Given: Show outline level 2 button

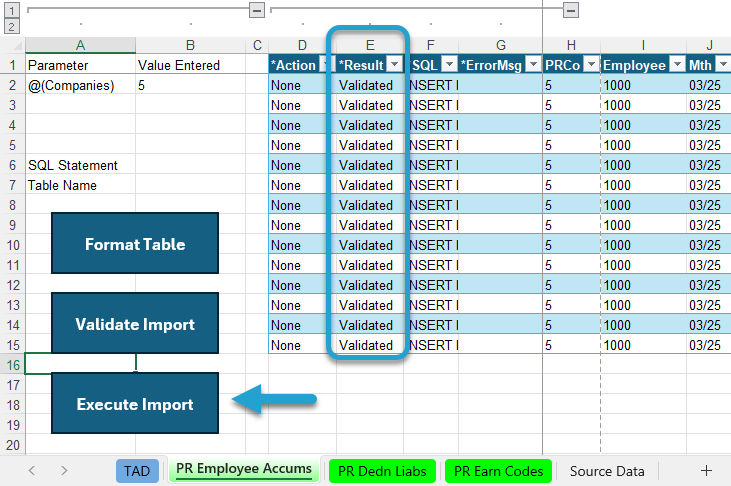Looking at the screenshot, I should [12, 26].
